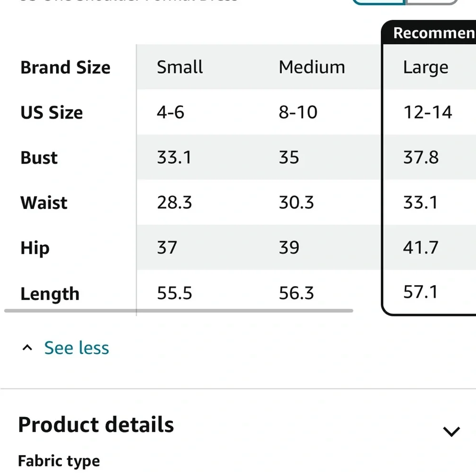This screenshot has width=476, height=476.
Task: Click the Length row label
Action: point(50,294)
